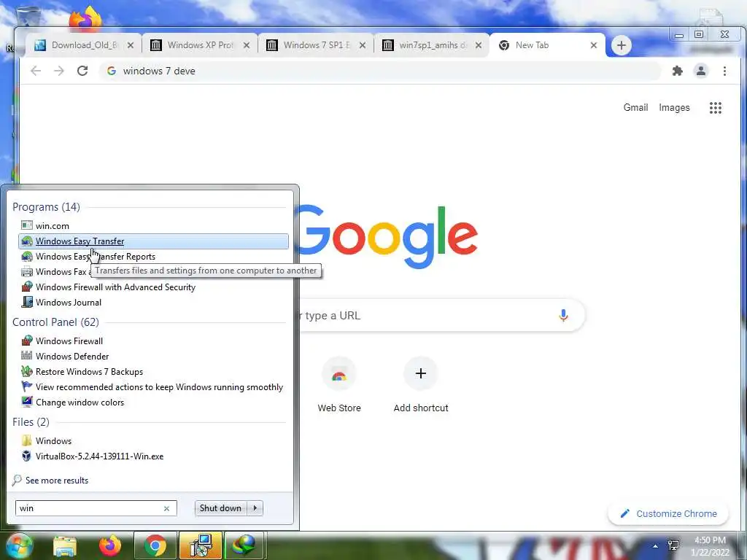Click the win.com program icon

(x=27, y=225)
